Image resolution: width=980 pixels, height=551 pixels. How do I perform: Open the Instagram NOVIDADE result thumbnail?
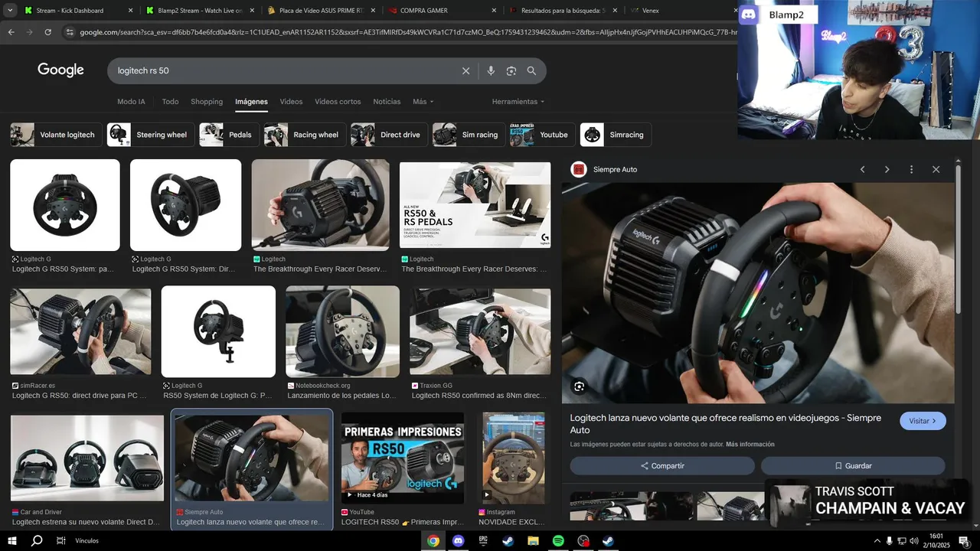(514, 458)
